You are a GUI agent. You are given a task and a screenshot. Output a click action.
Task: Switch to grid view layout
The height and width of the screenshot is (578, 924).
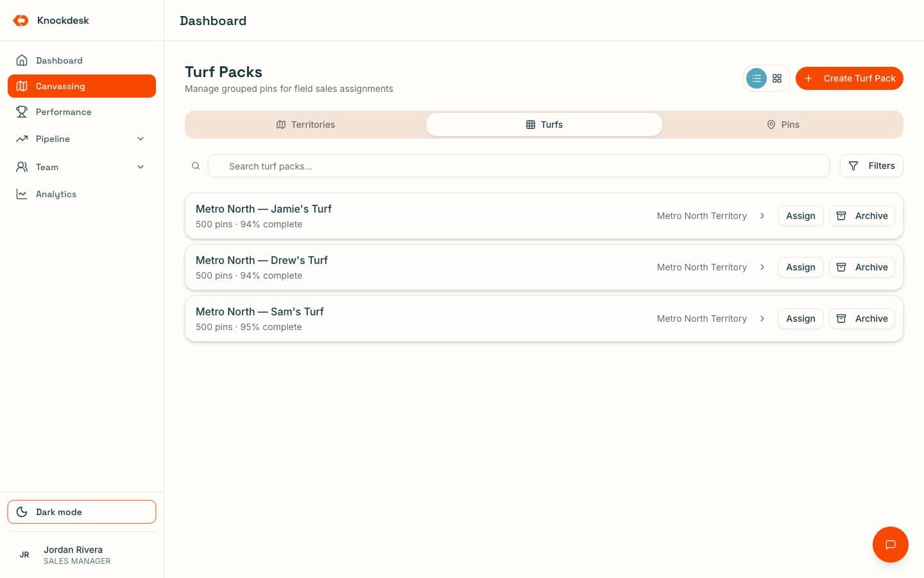click(x=777, y=78)
